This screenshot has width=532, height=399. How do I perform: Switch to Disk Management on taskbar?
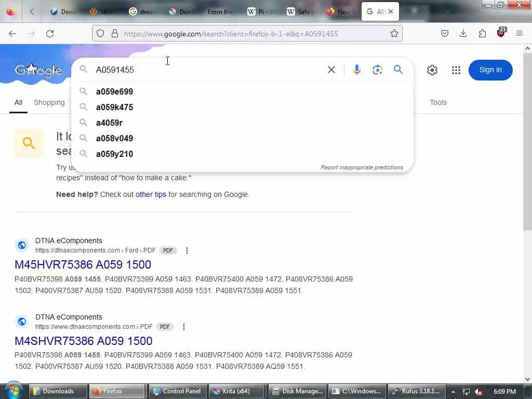(x=298, y=391)
